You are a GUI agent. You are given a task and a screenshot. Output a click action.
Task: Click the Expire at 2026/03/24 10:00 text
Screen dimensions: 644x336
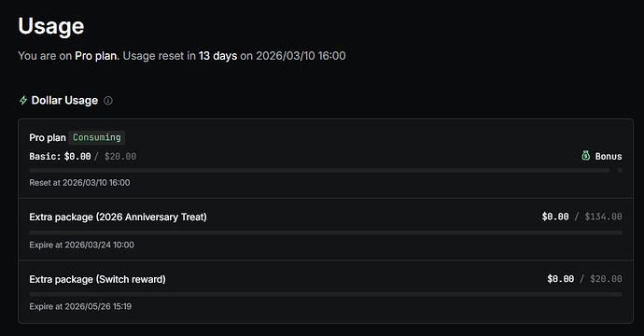pyautogui.click(x=82, y=245)
